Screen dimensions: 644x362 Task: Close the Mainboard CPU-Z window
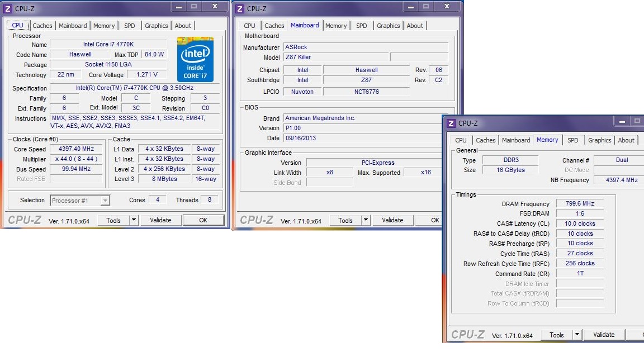tap(447, 6)
